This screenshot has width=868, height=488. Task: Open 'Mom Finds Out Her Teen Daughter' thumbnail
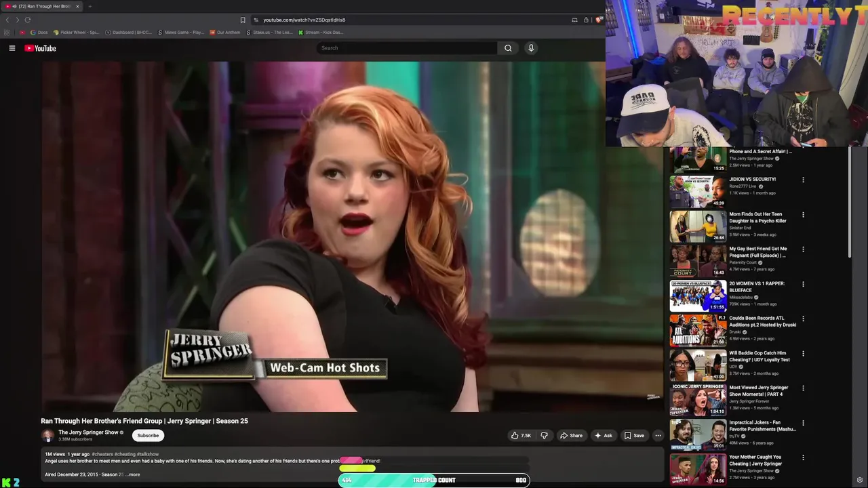point(698,226)
